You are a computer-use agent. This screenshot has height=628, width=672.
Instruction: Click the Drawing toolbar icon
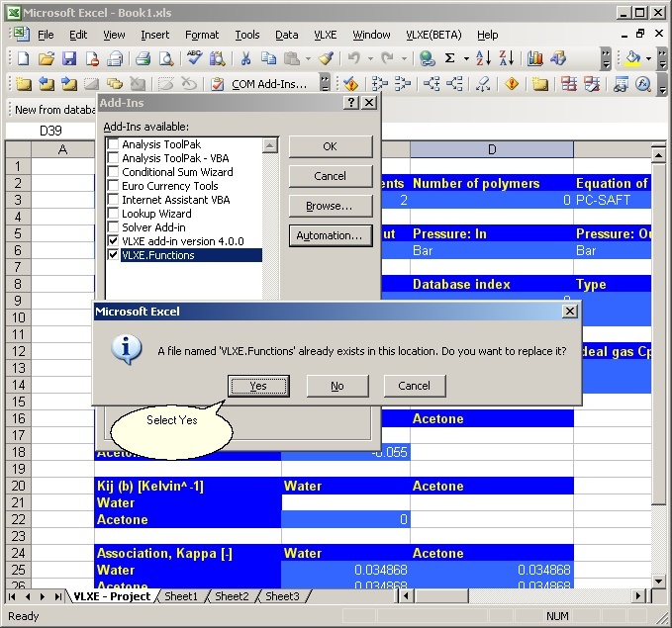pos(558,58)
